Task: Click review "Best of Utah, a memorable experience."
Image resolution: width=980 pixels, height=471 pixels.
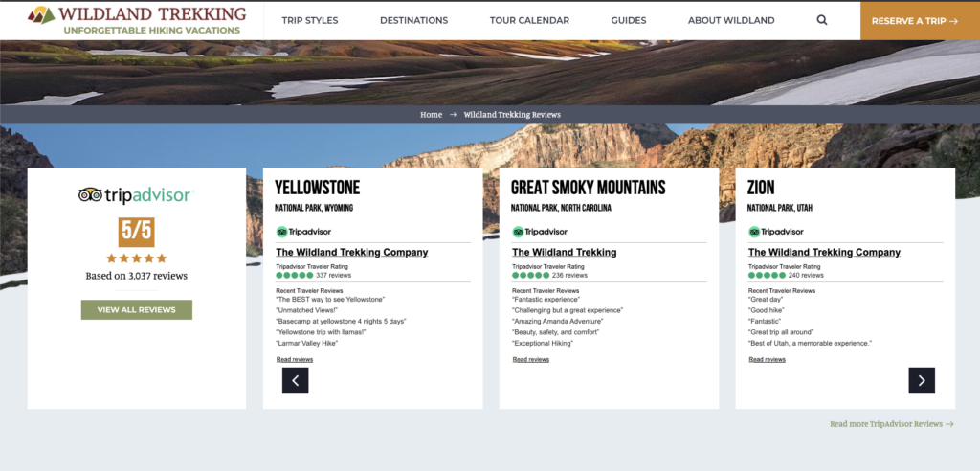Action: point(810,343)
